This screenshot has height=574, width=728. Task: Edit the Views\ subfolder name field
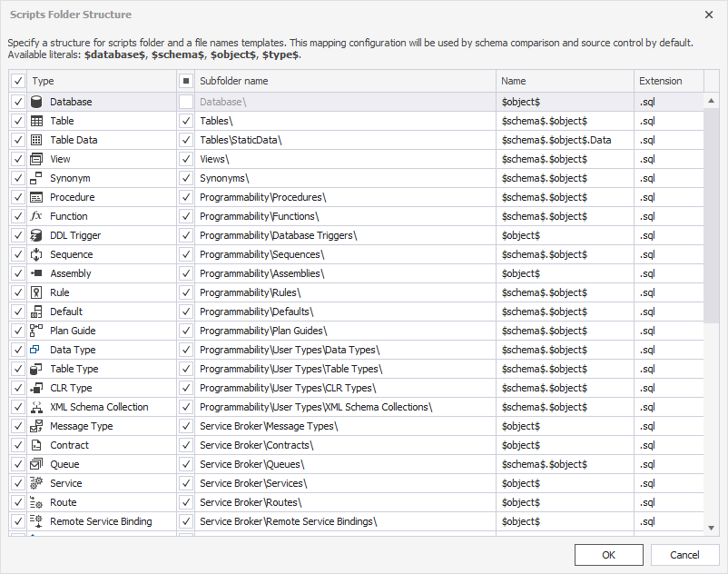coord(346,159)
